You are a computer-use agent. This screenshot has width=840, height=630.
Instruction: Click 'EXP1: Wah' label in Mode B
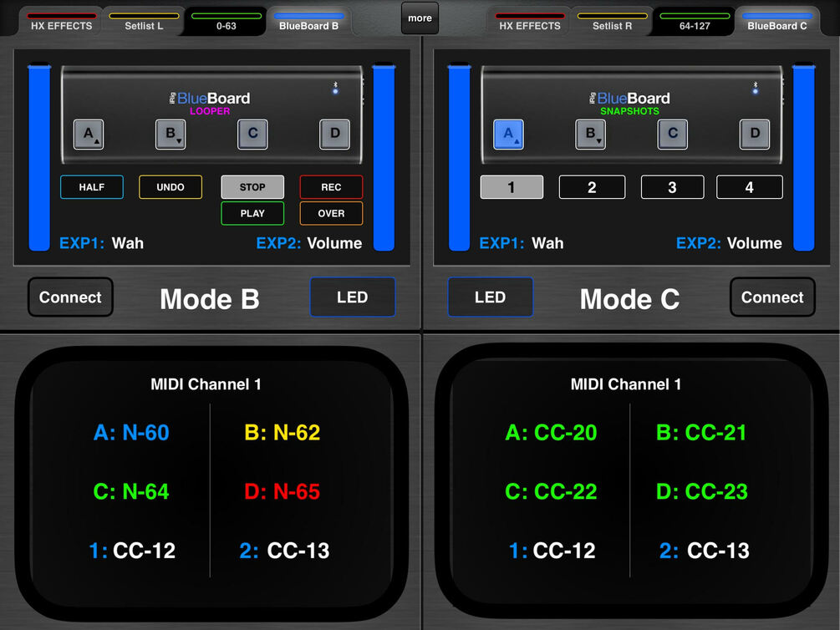[x=101, y=243]
